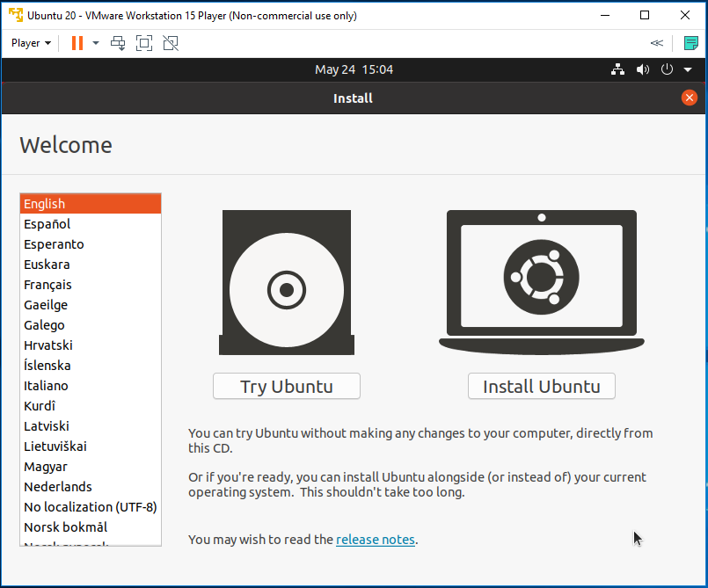Click the VMware app icon in title bar

16,15
